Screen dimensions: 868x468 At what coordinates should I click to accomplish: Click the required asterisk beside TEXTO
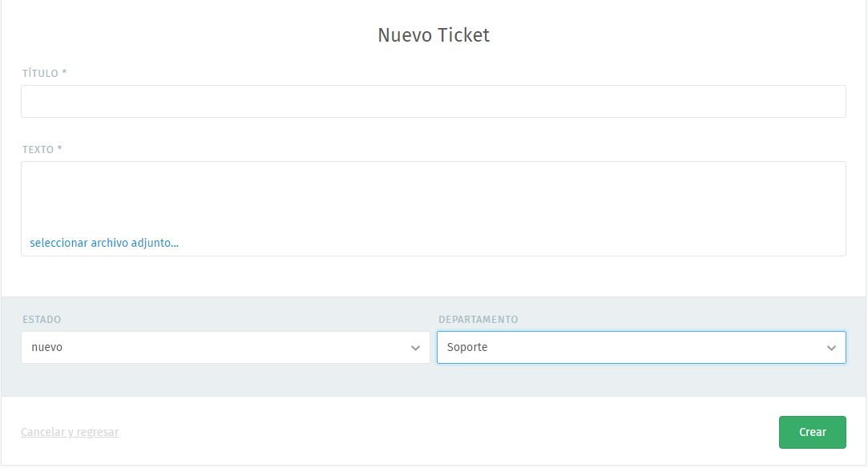click(x=60, y=149)
